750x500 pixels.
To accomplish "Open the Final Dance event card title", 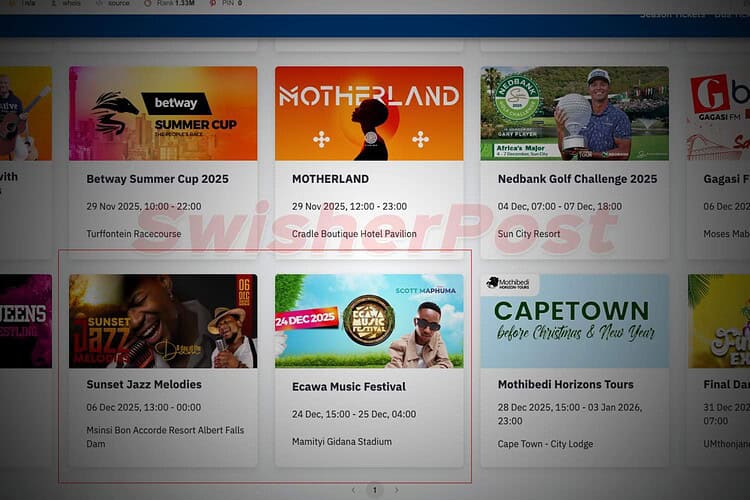I will pyautogui.click(x=727, y=384).
